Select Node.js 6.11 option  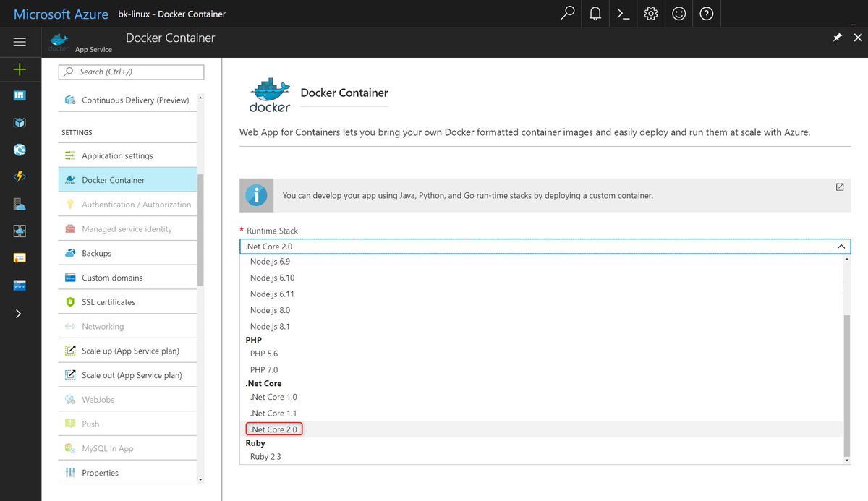point(541,294)
